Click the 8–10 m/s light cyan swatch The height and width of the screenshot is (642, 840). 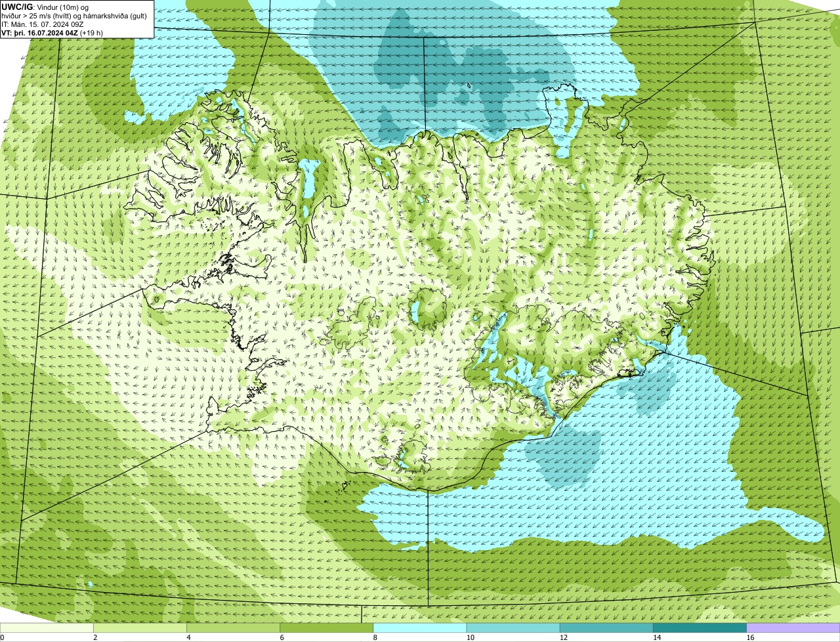point(420,628)
